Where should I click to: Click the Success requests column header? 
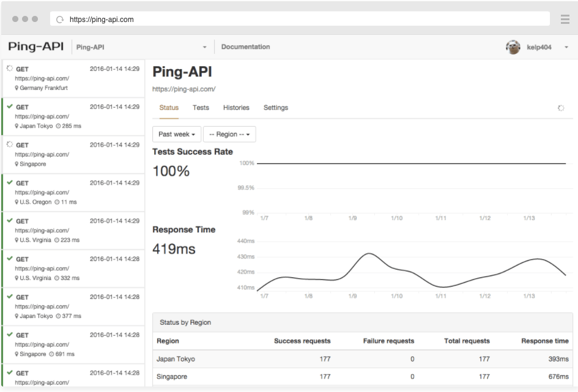coord(302,341)
